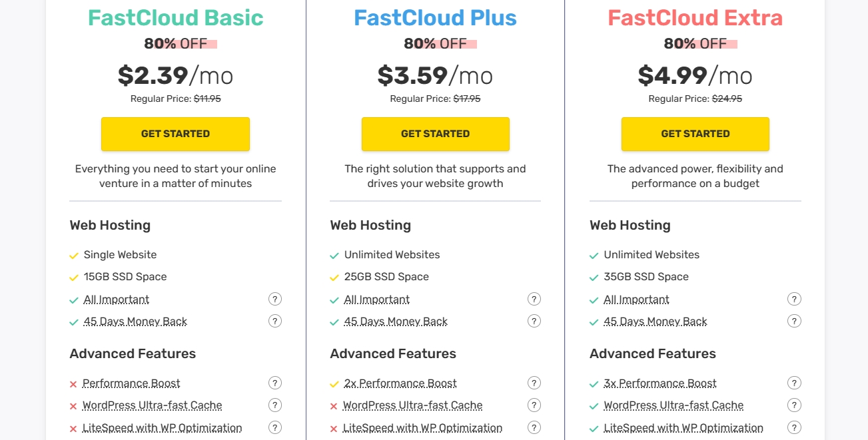Viewport: 868px width, 440px height.
Task: Open help icon for Basic Performance Boost
Action: pos(275,383)
